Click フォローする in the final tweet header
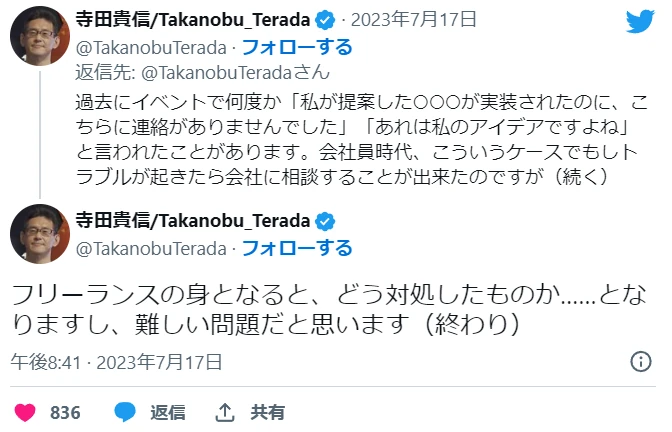 coord(297,248)
